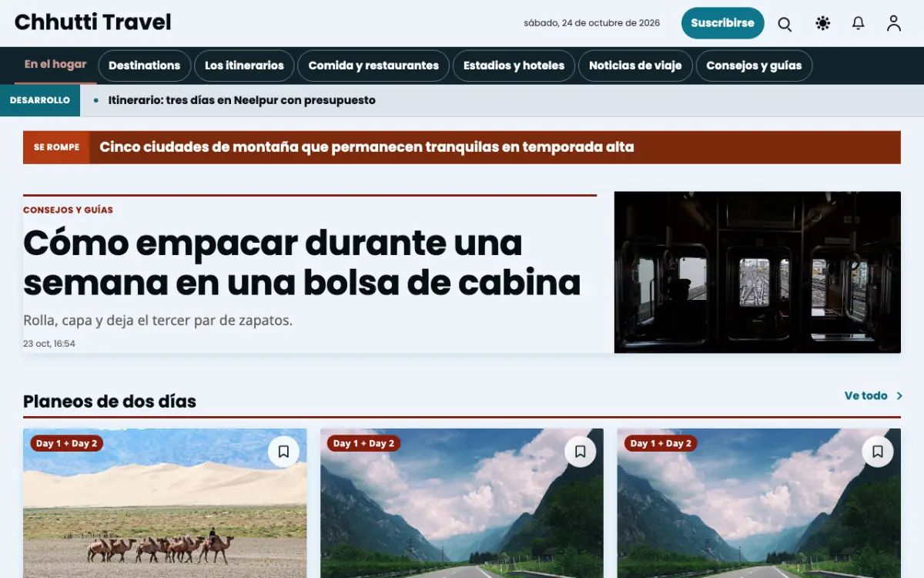Click Day 1 + Day 2 badge on middle card
Screen dimensions: 924x578
click(363, 443)
